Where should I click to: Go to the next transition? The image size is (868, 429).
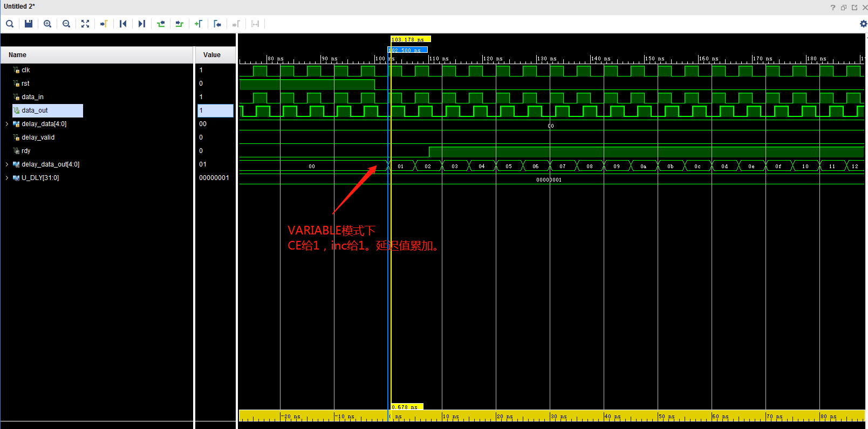tap(180, 24)
